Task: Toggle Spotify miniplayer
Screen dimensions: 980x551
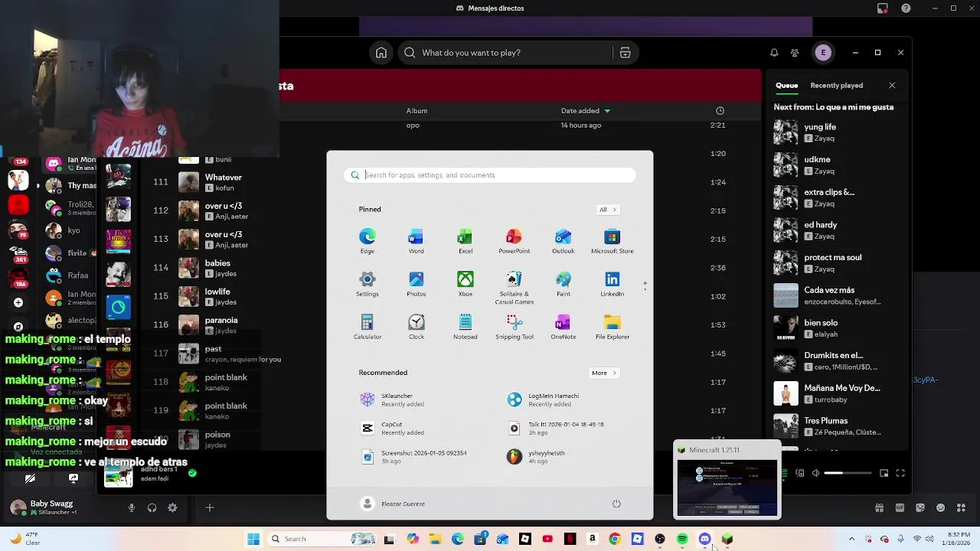Action: coord(884,473)
